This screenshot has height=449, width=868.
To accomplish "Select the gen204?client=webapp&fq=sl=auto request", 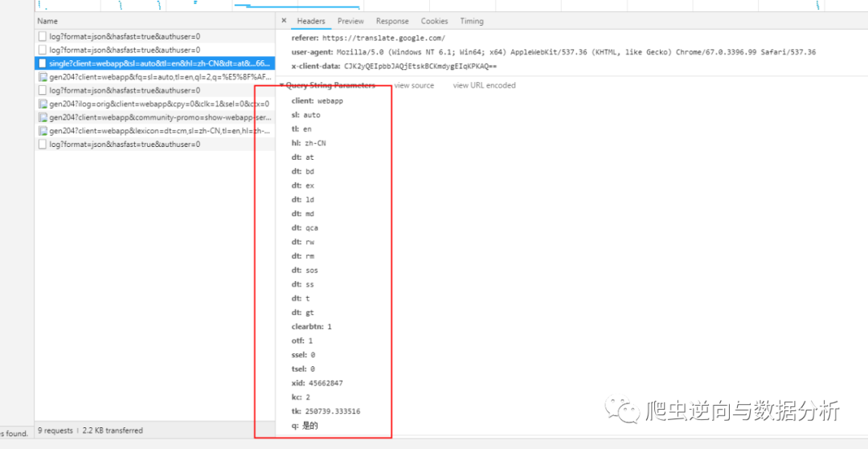I will [155, 77].
